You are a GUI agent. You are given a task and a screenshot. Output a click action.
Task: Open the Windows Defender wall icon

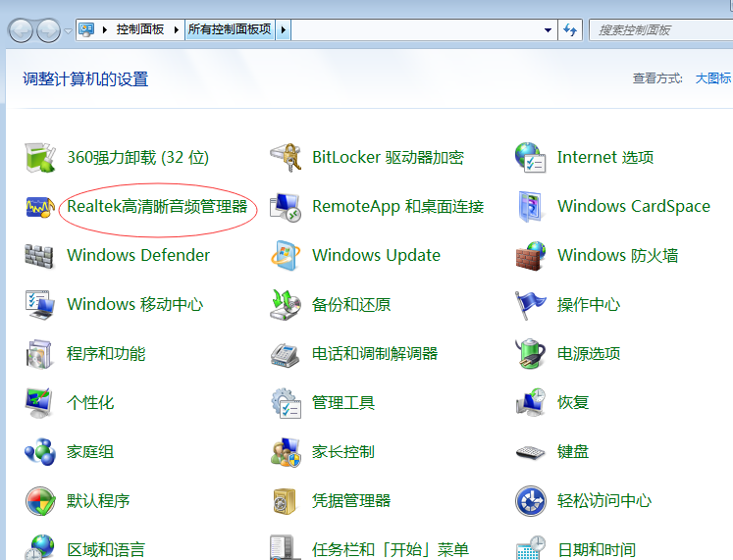(x=39, y=256)
